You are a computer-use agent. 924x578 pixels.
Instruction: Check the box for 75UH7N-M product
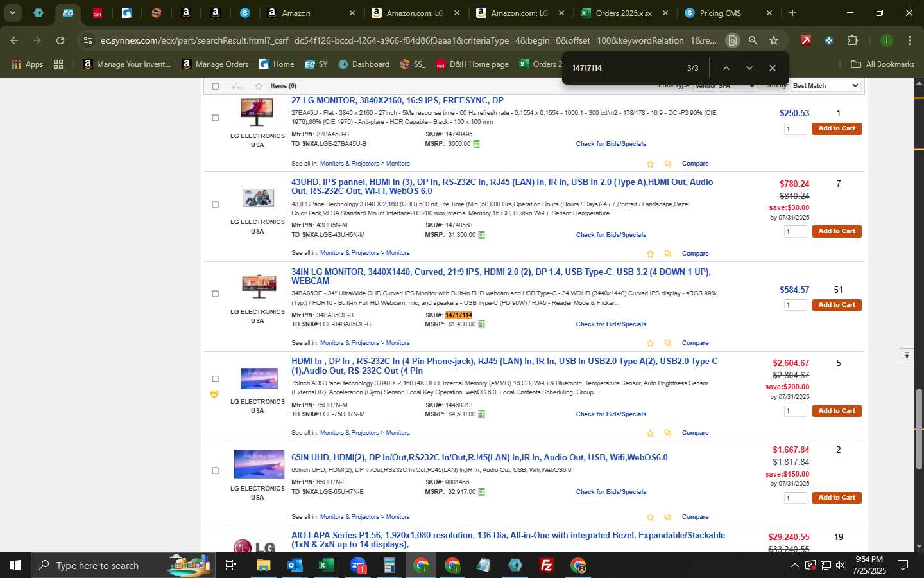point(215,380)
